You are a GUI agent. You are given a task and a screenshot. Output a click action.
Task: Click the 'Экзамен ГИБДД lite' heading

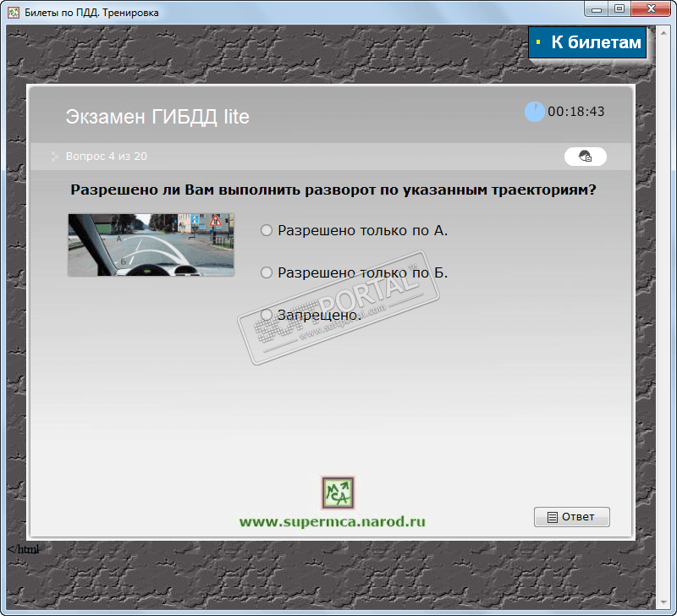click(x=157, y=117)
